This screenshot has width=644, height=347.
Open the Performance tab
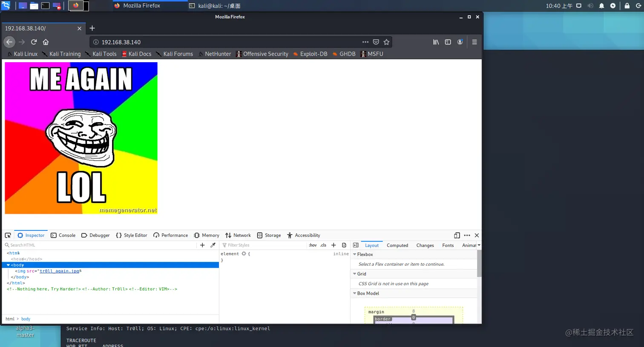pyautogui.click(x=170, y=235)
